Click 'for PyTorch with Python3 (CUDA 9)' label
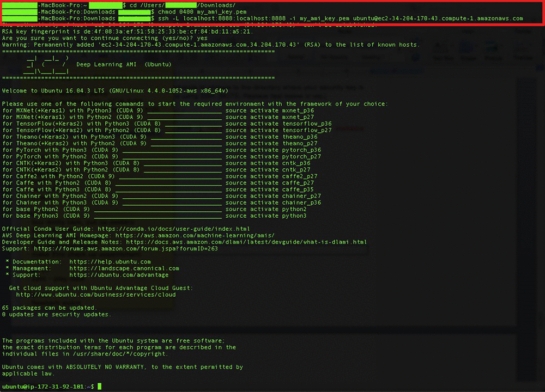This screenshot has height=392, width=545. click(x=60, y=150)
